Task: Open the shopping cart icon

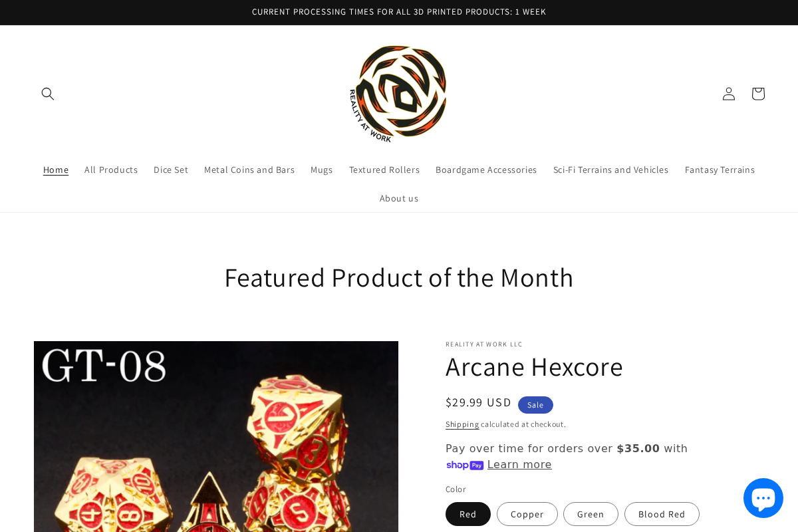Action: [758, 94]
